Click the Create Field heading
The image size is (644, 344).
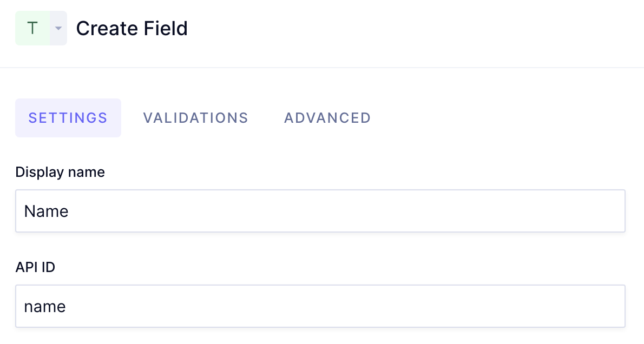click(132, 28)
